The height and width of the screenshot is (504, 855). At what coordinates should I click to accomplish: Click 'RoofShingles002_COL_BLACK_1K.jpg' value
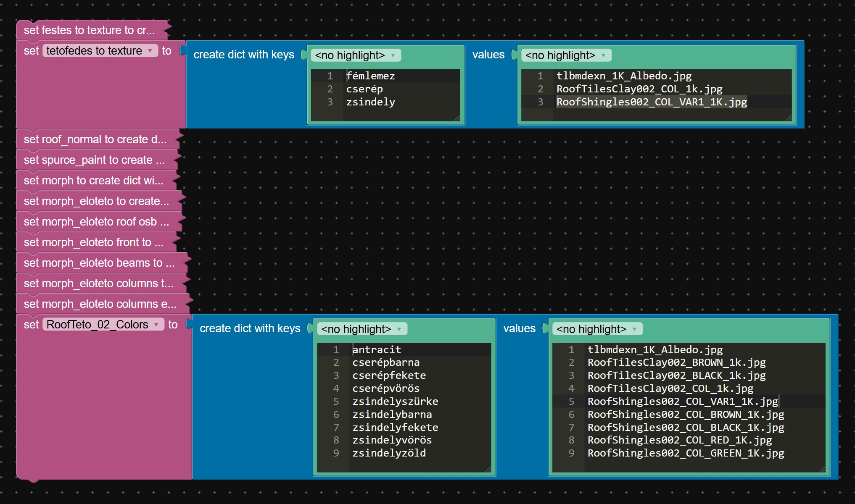point(686,428)
